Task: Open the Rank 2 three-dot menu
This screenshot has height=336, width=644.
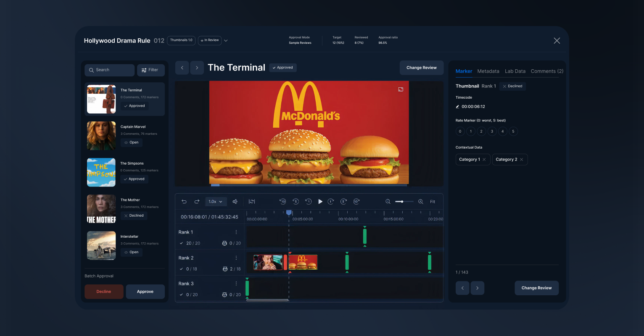Action: click(x=236, y=258)
